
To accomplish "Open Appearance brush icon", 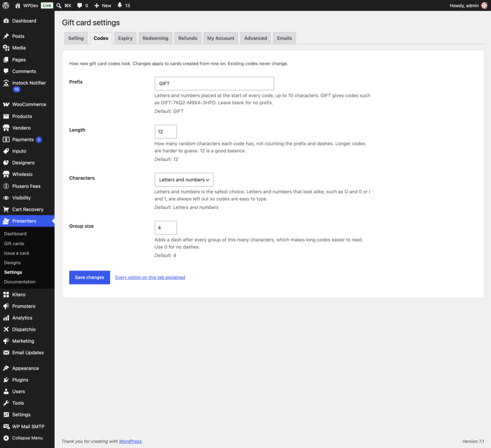I will (x=6, y=368).
